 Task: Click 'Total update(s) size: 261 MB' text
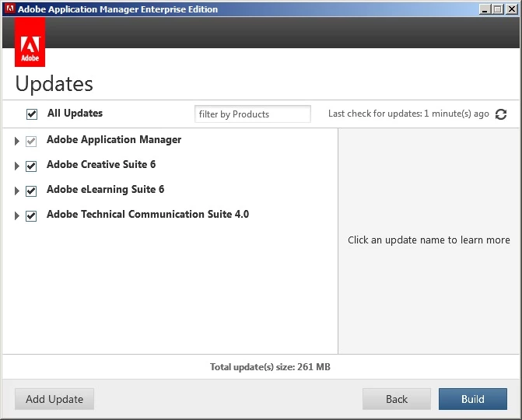[270, 367]
